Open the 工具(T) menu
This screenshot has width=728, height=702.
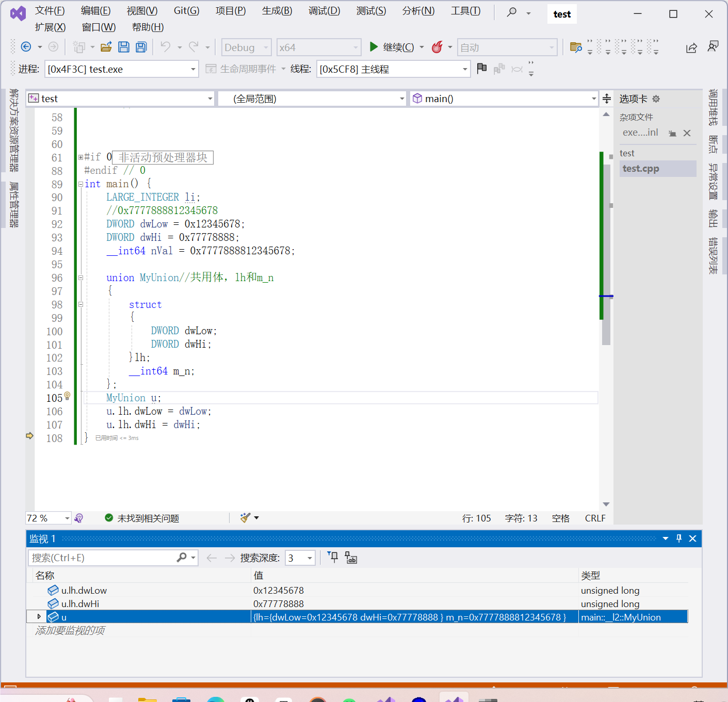(465, 11)
